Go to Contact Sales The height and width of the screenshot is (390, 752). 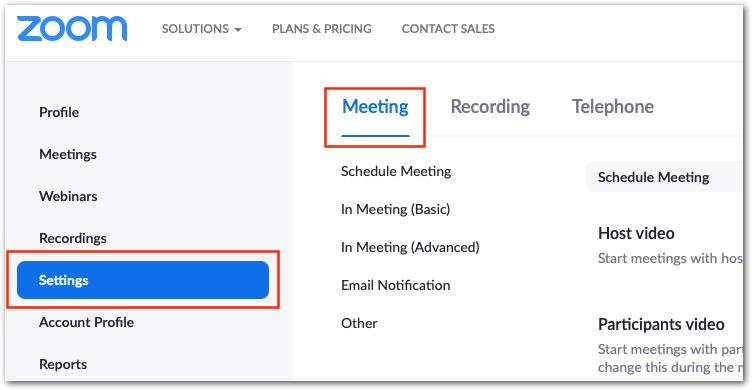(x=448, y=29)
